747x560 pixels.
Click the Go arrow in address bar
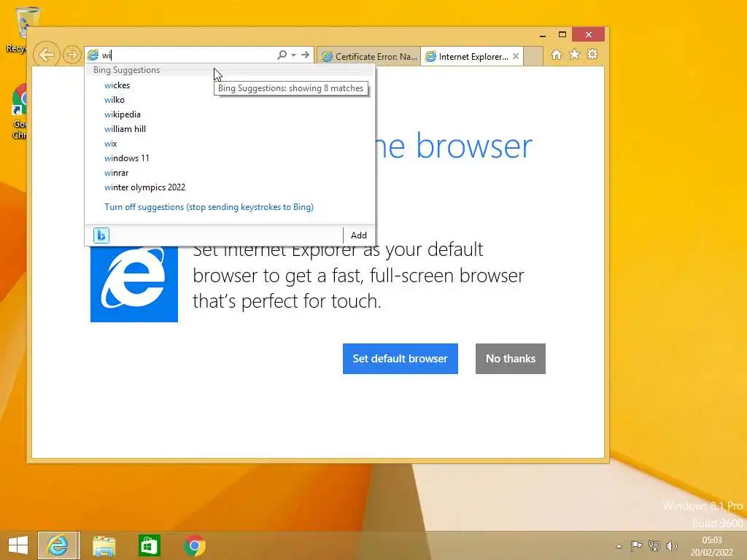coord(306,55)
